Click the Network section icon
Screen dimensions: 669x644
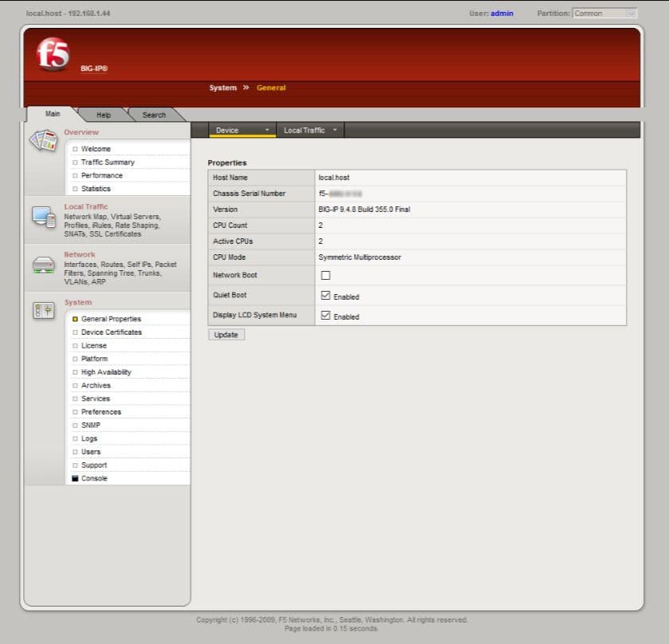point(42,263)
